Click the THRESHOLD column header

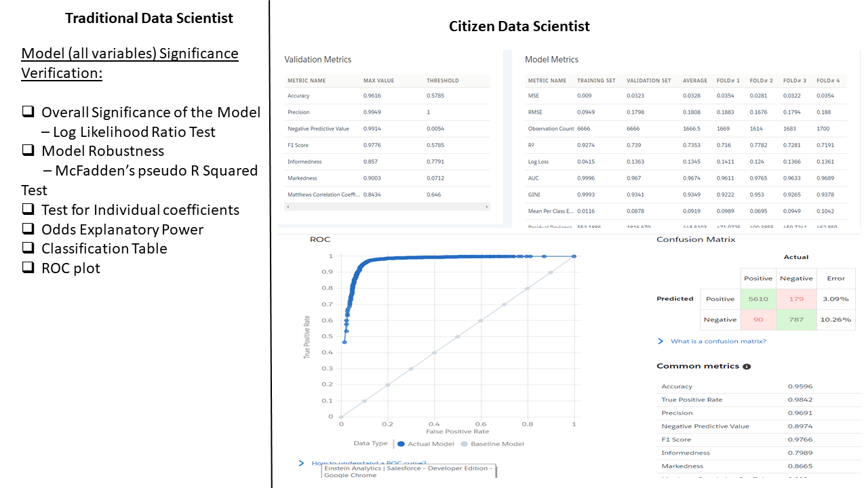[443, 81]
